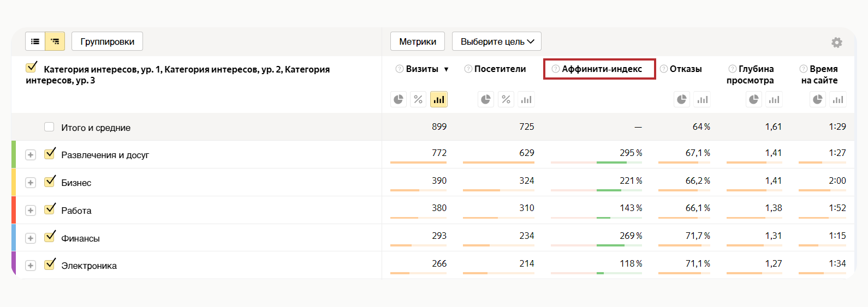
Task: Click Развлечения и досуг row label
Action: (105, 155)
